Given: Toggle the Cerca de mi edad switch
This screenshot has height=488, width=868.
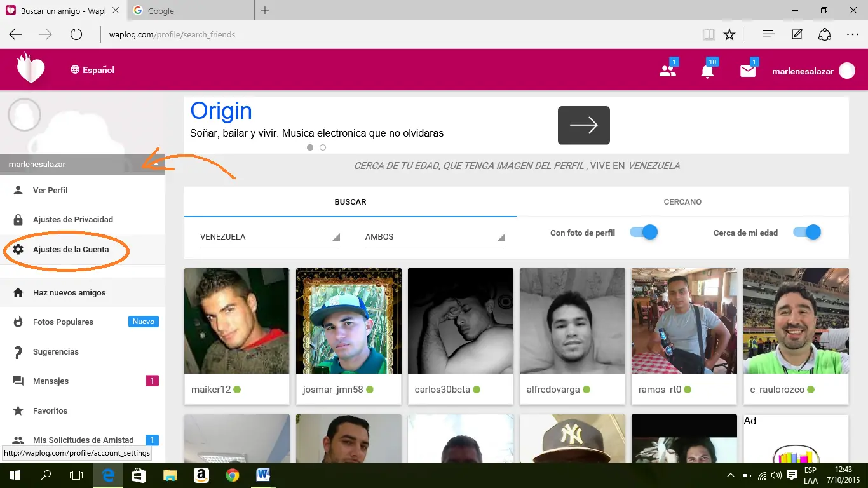Looking at the screenshot, I should click(807, 233).
